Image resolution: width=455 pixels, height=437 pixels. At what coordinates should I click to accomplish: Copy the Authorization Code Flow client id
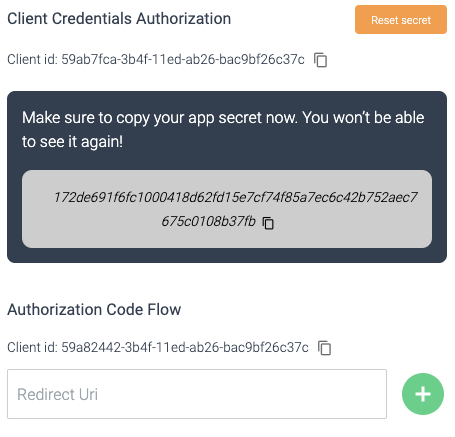pyautogui.click(x=324, y=348)
